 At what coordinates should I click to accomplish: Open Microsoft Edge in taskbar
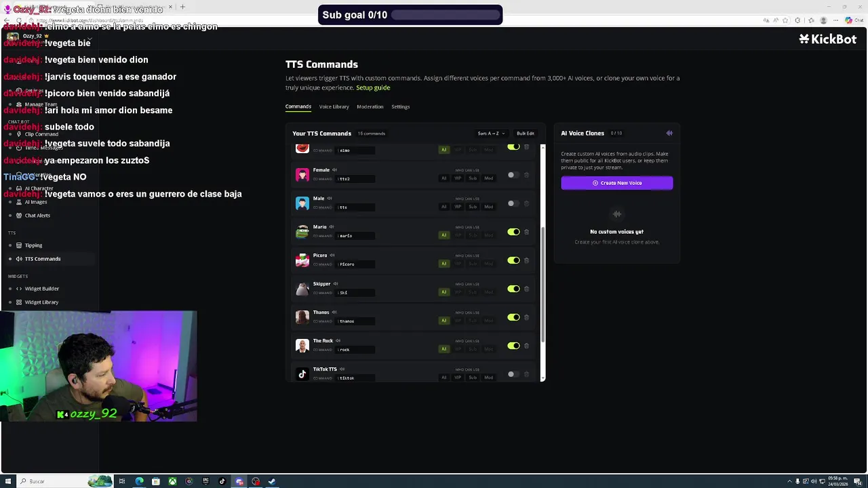coord(139,481)
